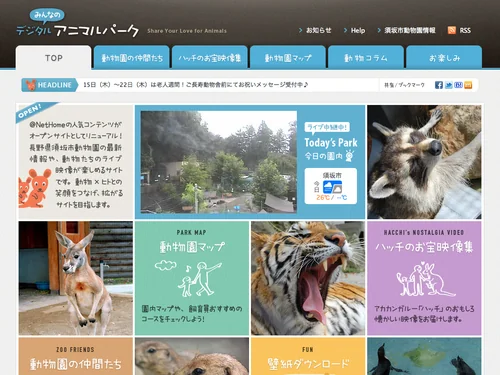Screen dimensions: 500x375
Task: Open the お知らせ news link
Action: 318,30
